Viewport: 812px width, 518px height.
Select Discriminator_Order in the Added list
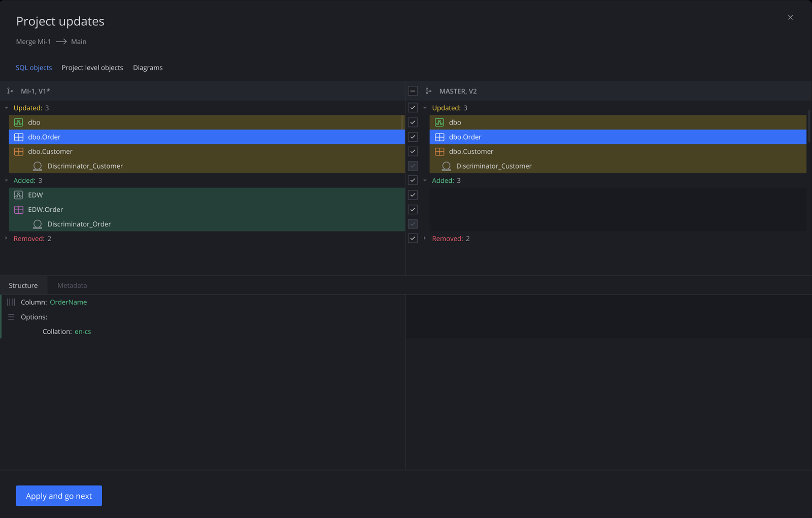[207, 224]
